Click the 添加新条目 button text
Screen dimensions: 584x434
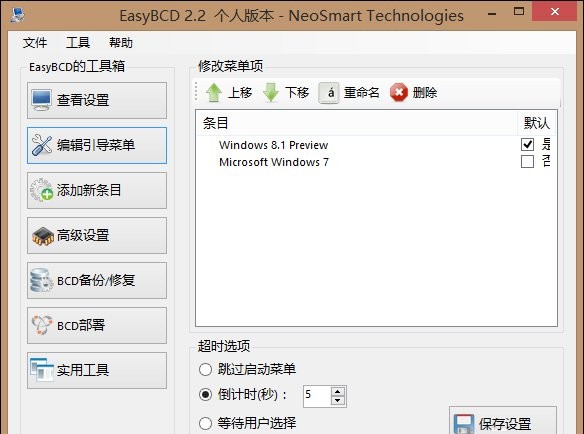(x=89, y=190)
